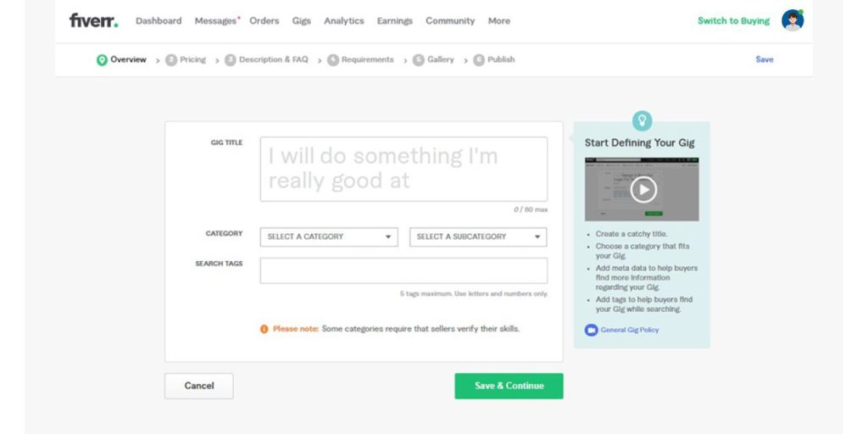
Task: Focus the Search Tags input field
Action: click(403, 270)
